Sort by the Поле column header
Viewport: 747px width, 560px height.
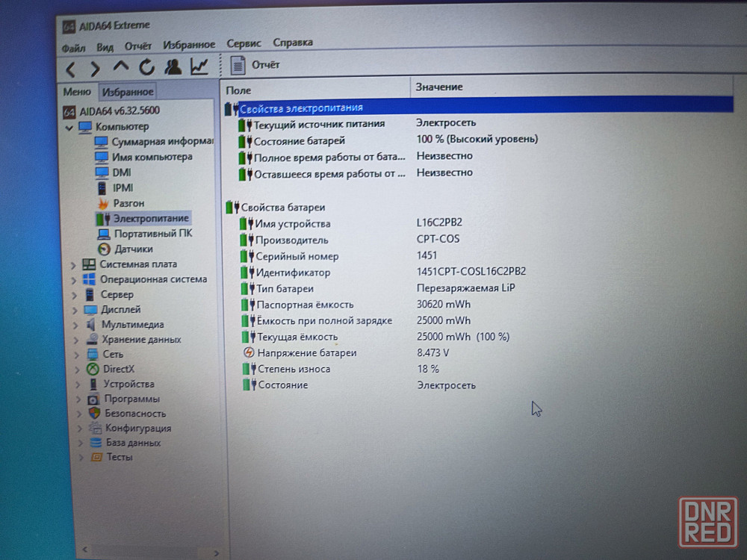pyautogui.click(x=315, y=90)
